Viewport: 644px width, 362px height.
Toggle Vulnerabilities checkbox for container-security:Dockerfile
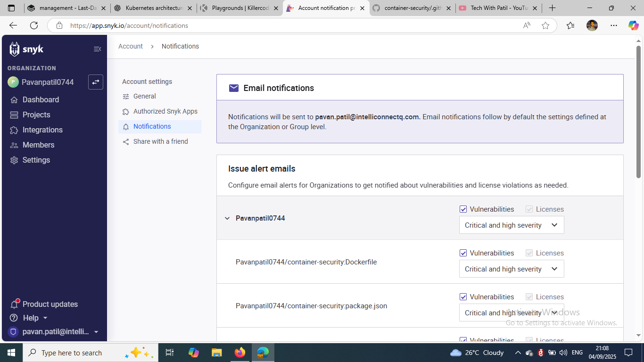pos(463,253)
